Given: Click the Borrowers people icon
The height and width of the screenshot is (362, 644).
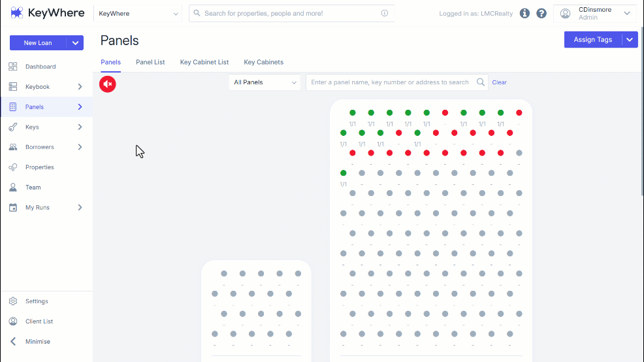Looking at the screenshot, I should click(x=13, y=147).
